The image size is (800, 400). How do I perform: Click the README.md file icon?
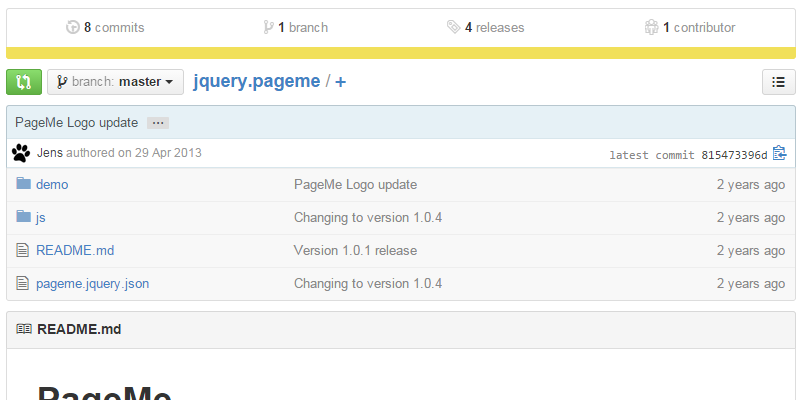coord(24,250)
